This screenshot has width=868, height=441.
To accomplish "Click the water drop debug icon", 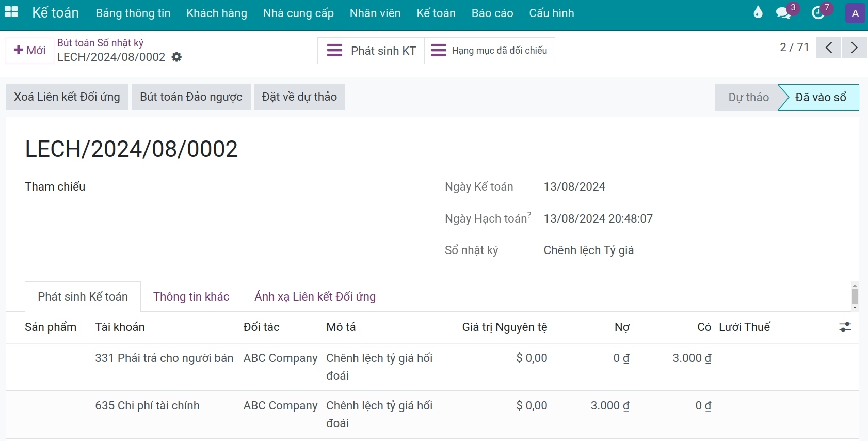I will (758, 12).
